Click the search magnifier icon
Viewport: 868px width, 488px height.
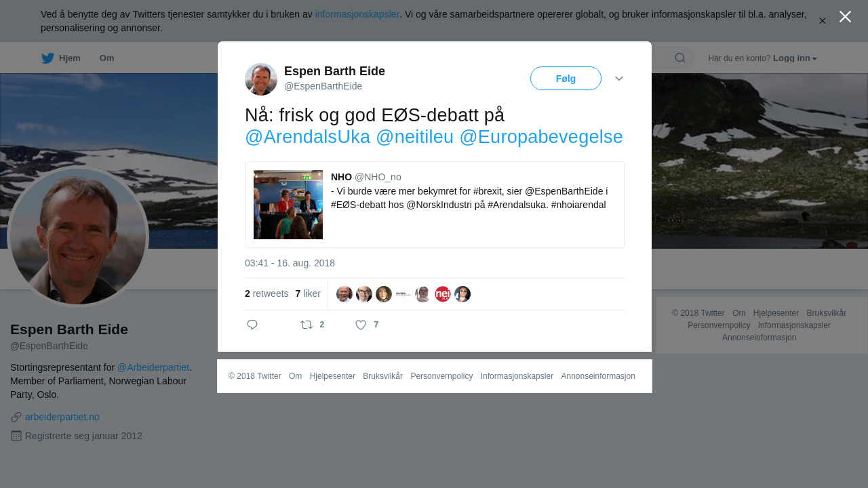tap(680, 58)
